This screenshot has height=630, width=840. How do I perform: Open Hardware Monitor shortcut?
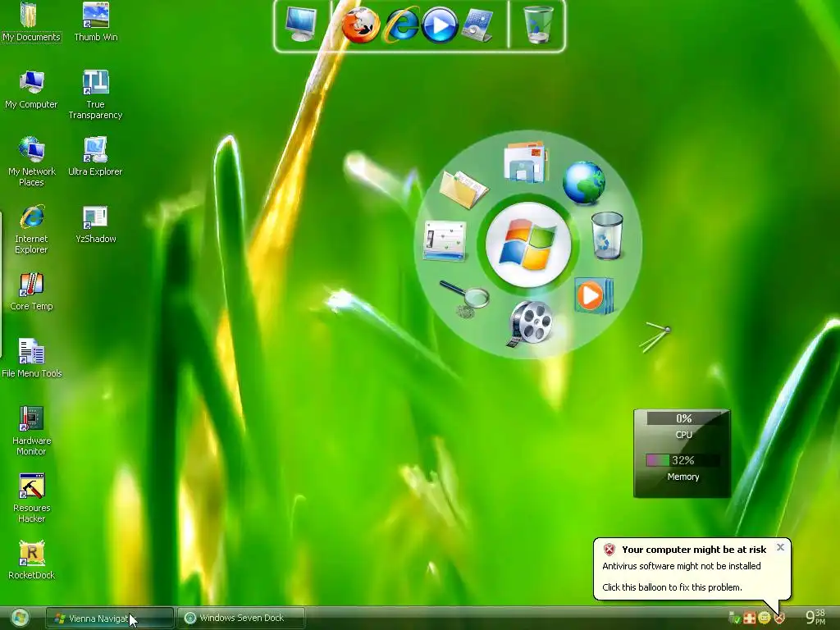[31, 431]
